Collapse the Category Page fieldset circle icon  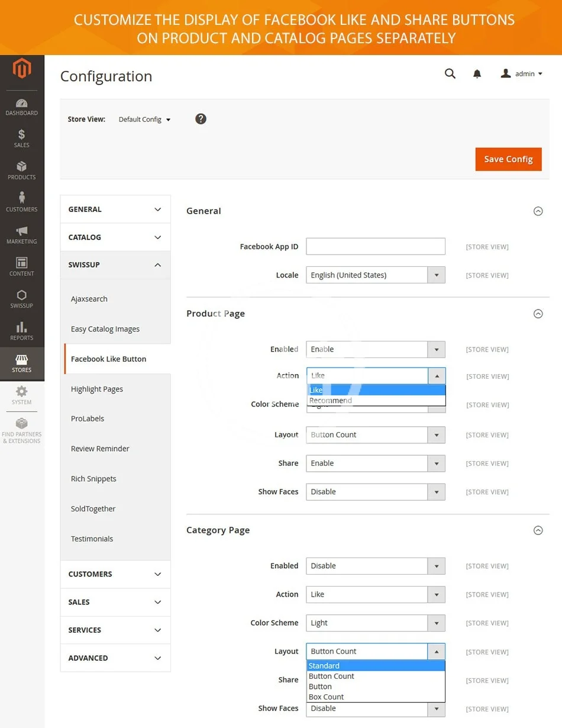coord(538,530)
